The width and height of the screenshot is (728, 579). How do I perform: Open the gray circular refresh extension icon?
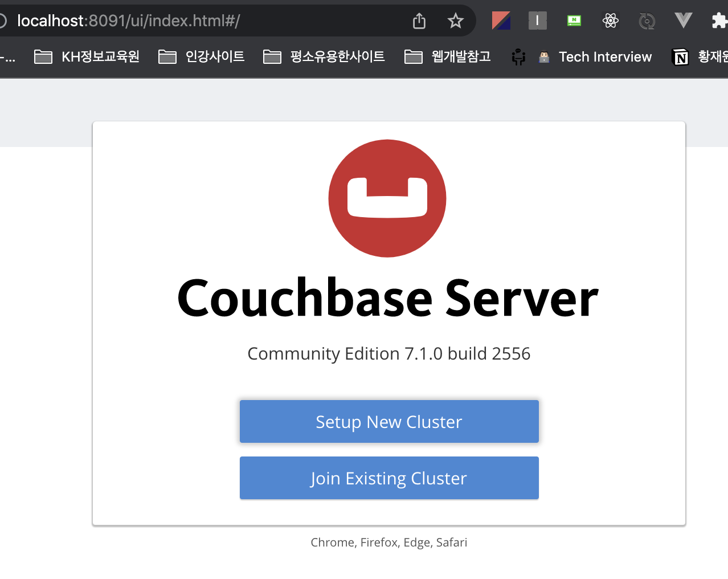647,22
